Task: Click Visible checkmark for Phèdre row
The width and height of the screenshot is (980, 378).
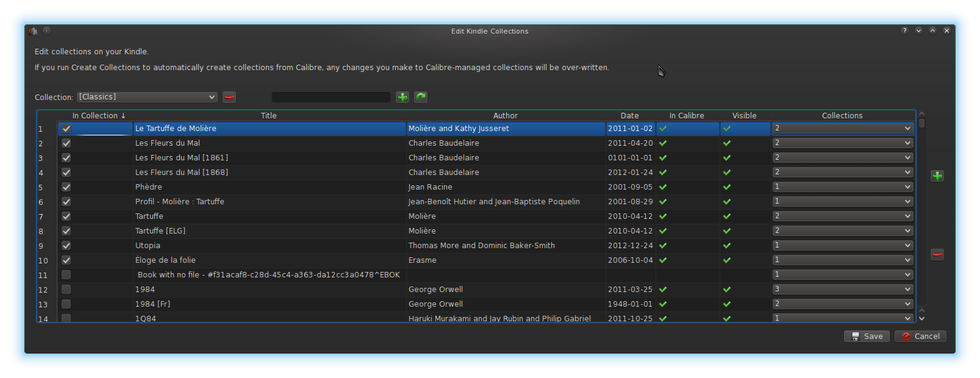Action: coord(727,187)
